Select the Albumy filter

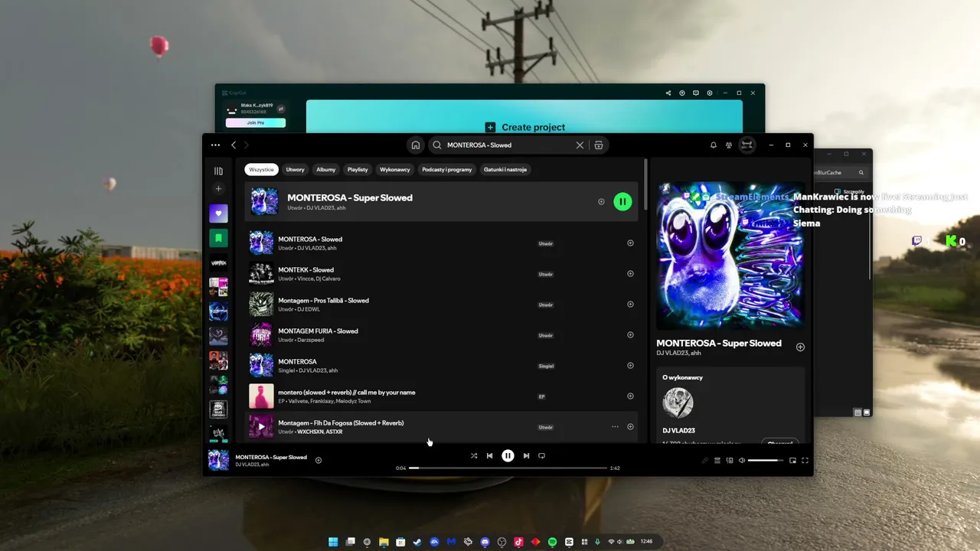click(x=326, y=169)
